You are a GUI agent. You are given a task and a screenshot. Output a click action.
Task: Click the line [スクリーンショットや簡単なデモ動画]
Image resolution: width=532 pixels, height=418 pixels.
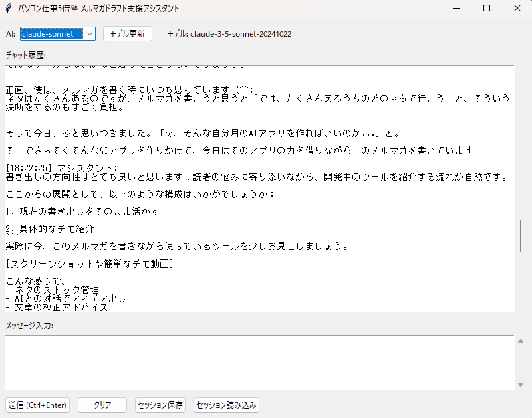click(90, 264)
